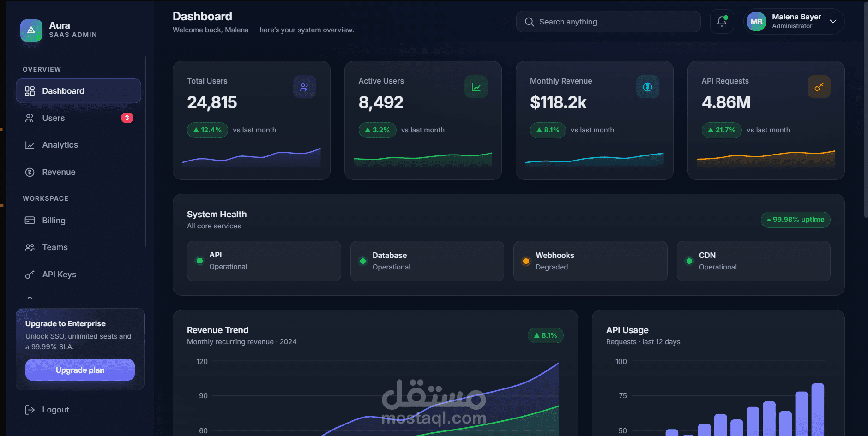Click the 99.98% uptime badge
This screenshot has height=436, width=868.
(796, 220)
